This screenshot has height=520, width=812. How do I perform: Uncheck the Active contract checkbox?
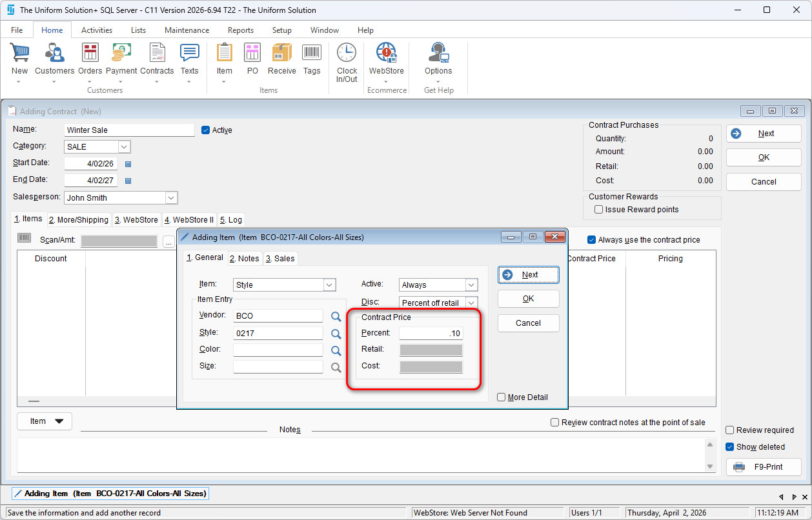pyautogui.click(x=206, y=130)
